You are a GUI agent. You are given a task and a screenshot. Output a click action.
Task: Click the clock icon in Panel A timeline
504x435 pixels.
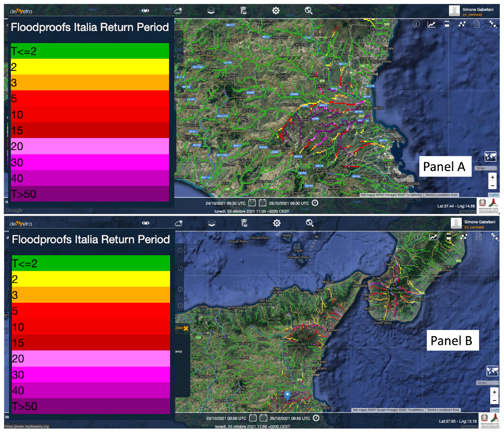(315, 203)
